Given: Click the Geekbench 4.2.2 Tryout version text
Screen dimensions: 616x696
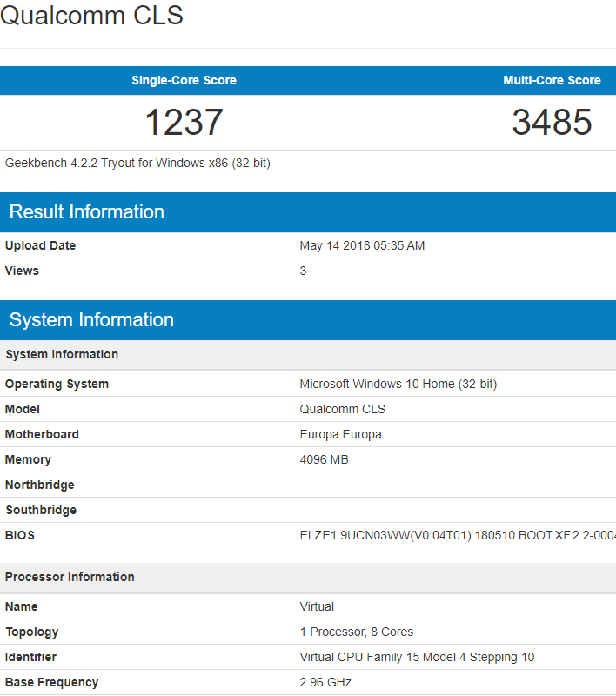Looking at the screenshot, I should tap(137, 163).
